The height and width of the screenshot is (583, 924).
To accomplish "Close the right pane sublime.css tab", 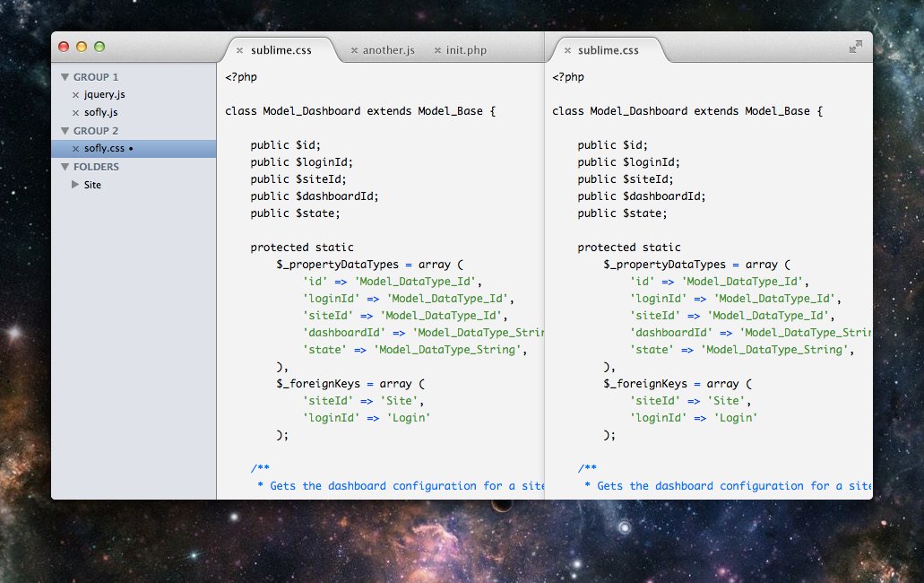I will (x=567, y=51).
